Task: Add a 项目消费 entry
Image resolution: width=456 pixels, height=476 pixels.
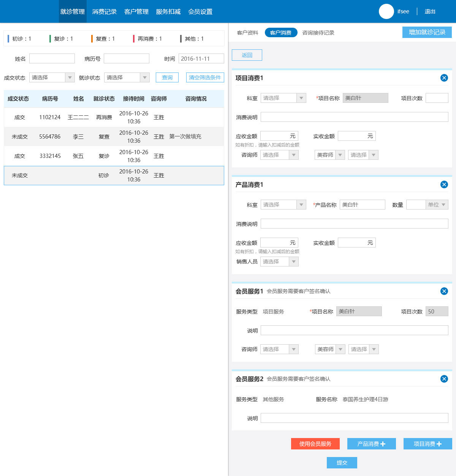Action: coord(428,444)
